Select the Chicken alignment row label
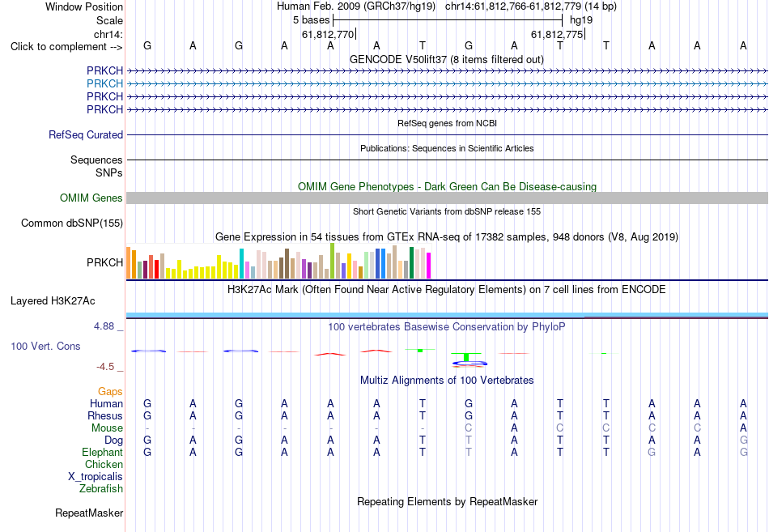 tap(104, 464)
